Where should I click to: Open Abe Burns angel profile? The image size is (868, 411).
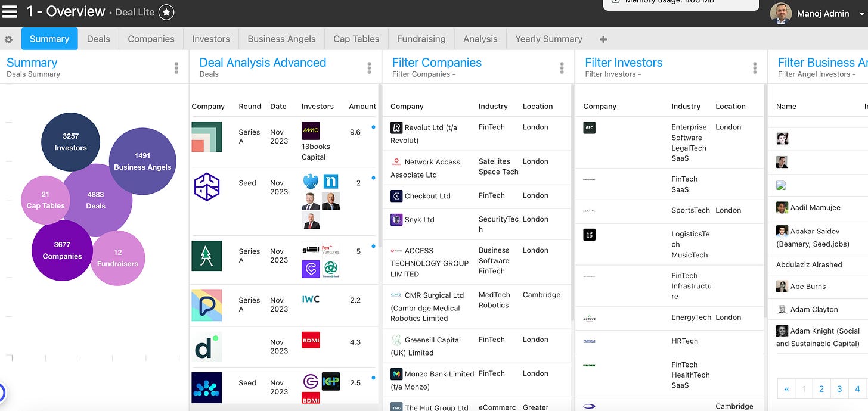[801, 287]
